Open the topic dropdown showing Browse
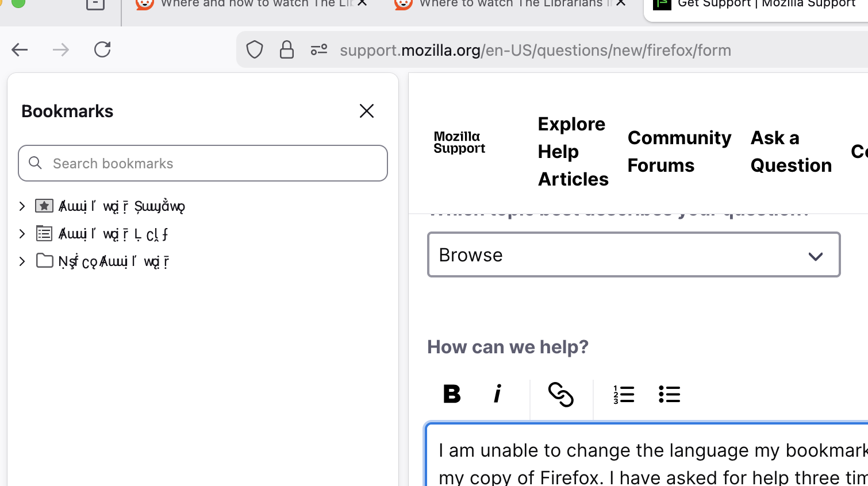The image size is (868, 486). click(633, 255)
